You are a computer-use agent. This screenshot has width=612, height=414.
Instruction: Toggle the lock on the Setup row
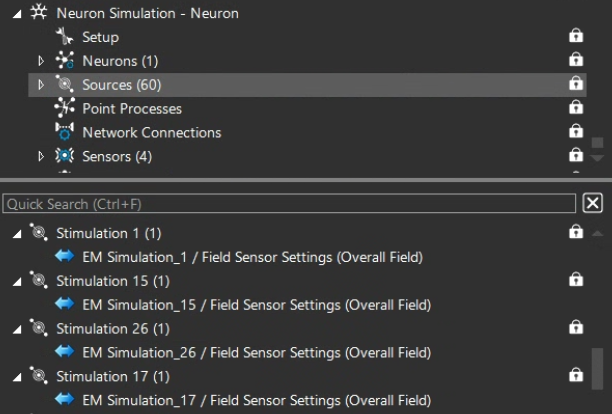tap(575, 37)
